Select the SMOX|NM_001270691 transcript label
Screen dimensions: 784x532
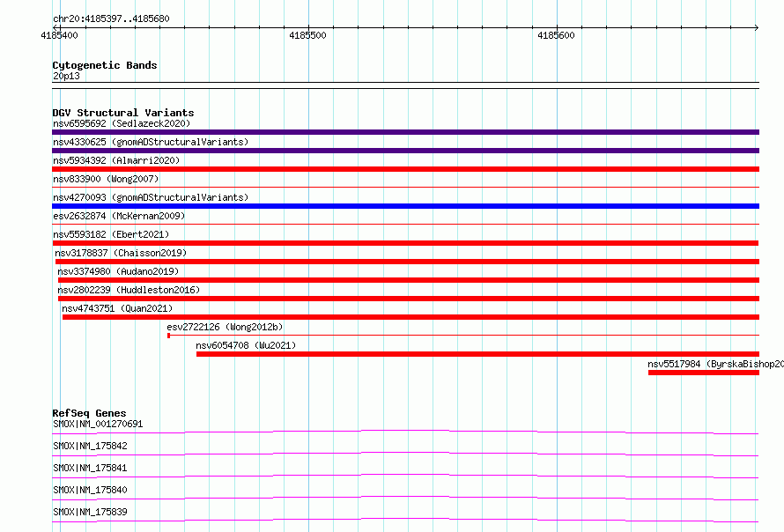tap(98, 424)
